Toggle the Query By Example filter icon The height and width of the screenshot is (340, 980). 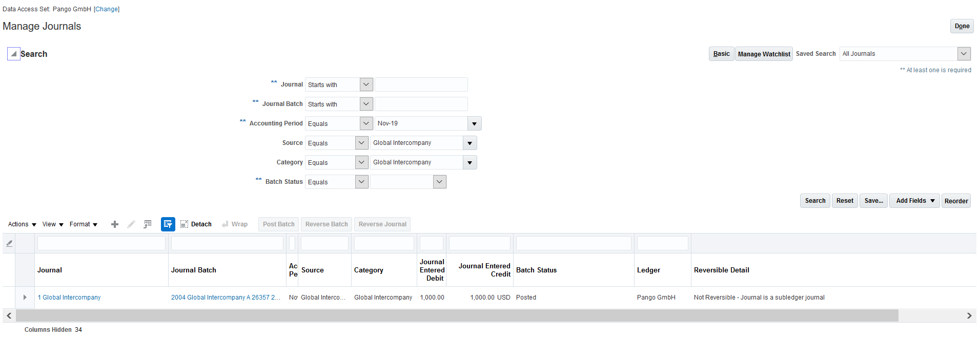(x=168, y=224)
